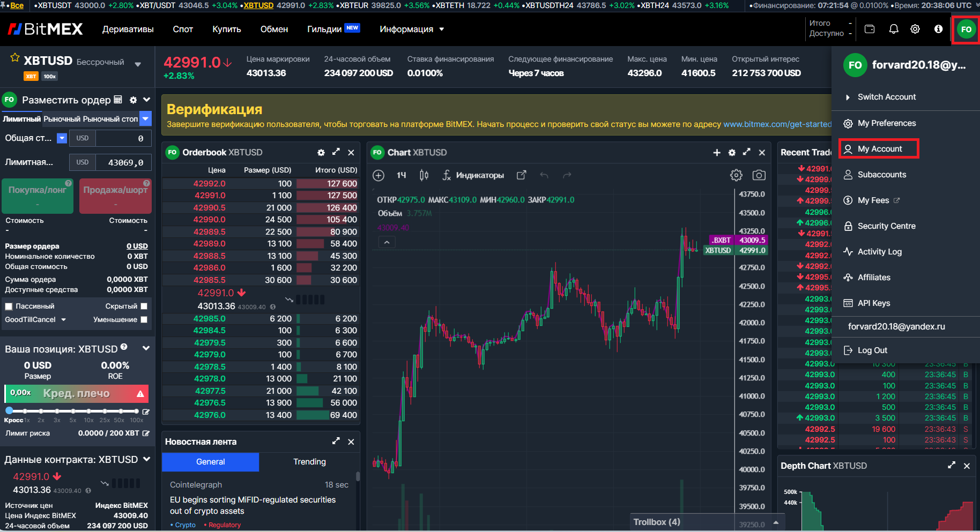This screenshot has width=980, height=532.
Task: Expand the Trollbox panel arrow
Action: tap(775, 522)
